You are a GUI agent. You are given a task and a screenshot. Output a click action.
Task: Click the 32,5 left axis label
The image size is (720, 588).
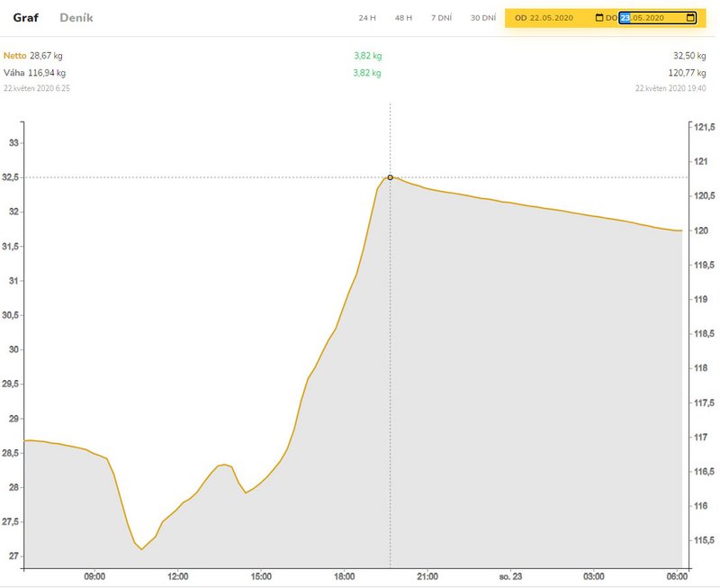(x=11, y=177)
